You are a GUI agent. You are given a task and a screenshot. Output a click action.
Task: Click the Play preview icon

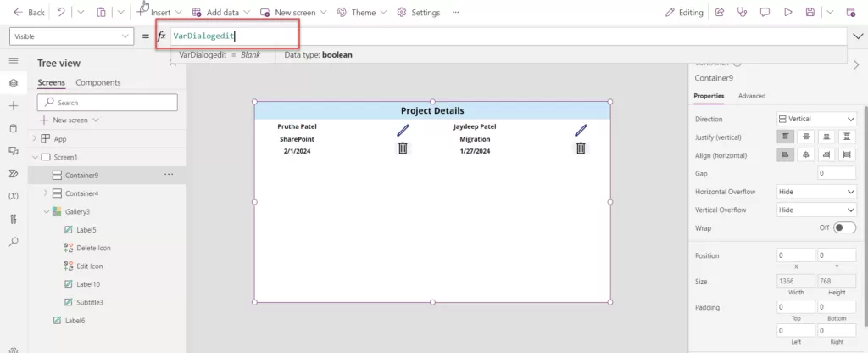pyautogui.click(x=787, y=13)
